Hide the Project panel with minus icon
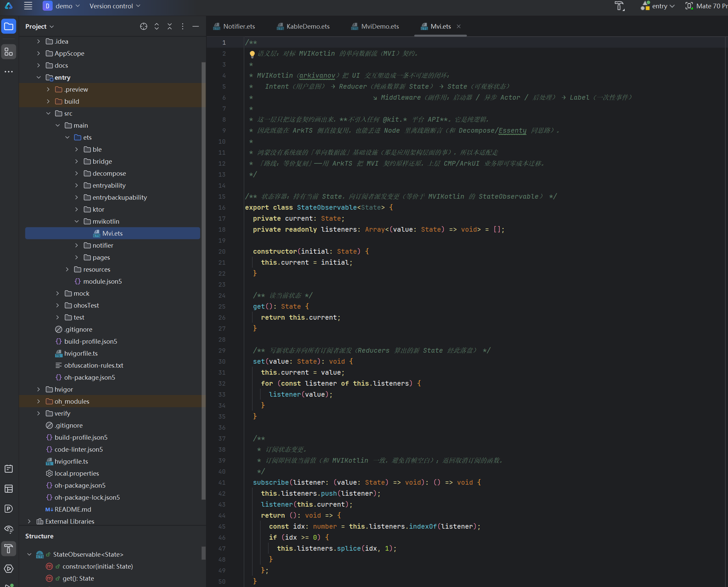Screen dimensions: 728x587 click(x=195, y=26)
